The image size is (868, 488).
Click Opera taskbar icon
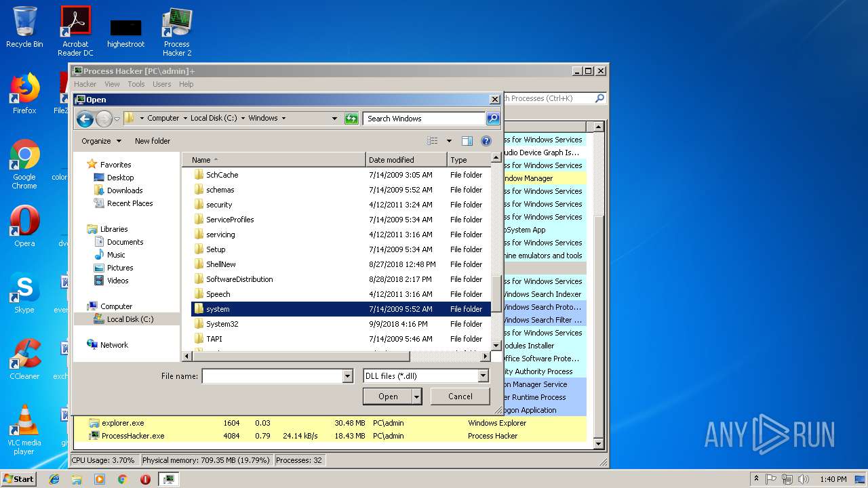(145, 479)
